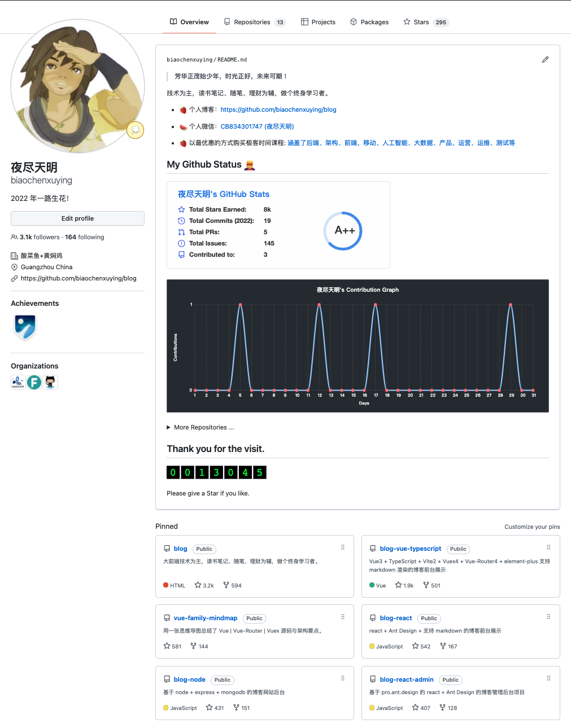This screenshot has height=728, width=571.
Task: Open the 167 forks on blog-react
Action: click(x=448, y=646)
